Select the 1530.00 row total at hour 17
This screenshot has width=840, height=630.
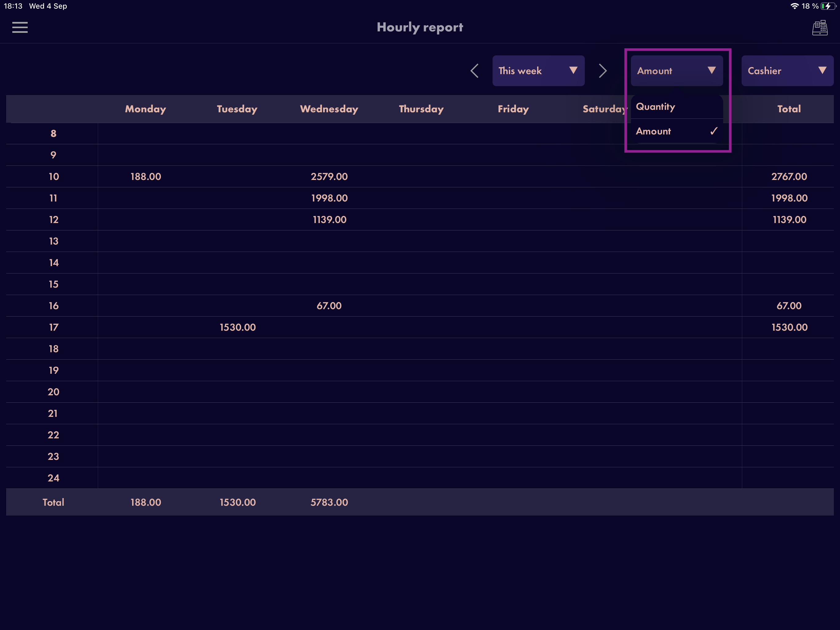click(x=790, y=328)
